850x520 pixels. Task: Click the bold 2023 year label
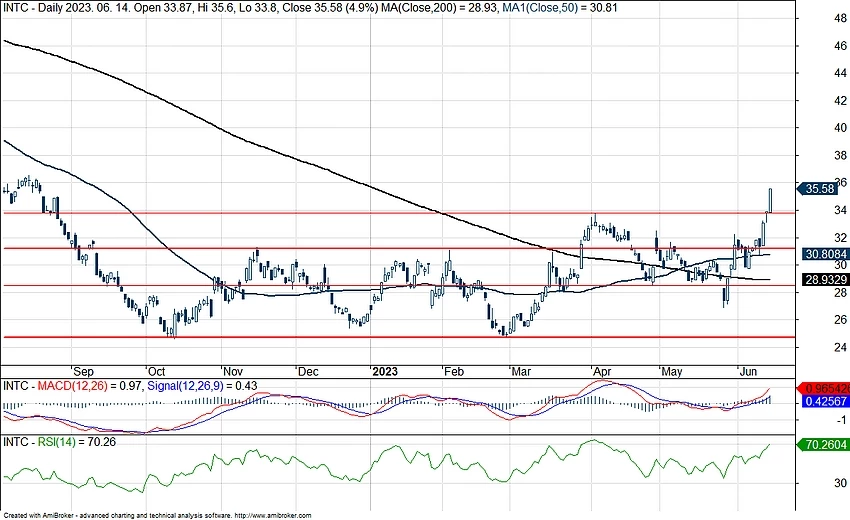[x=385, y=372]
